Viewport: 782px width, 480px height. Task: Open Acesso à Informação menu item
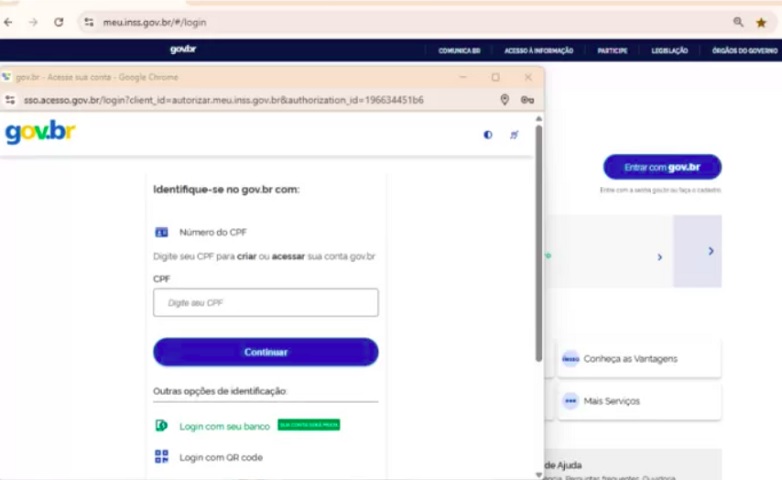click(x=539, y=50)
